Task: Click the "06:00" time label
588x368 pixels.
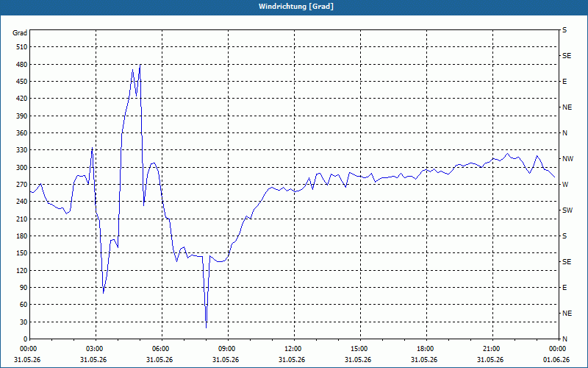Action: pyautogui.click(x=162, y=349)
